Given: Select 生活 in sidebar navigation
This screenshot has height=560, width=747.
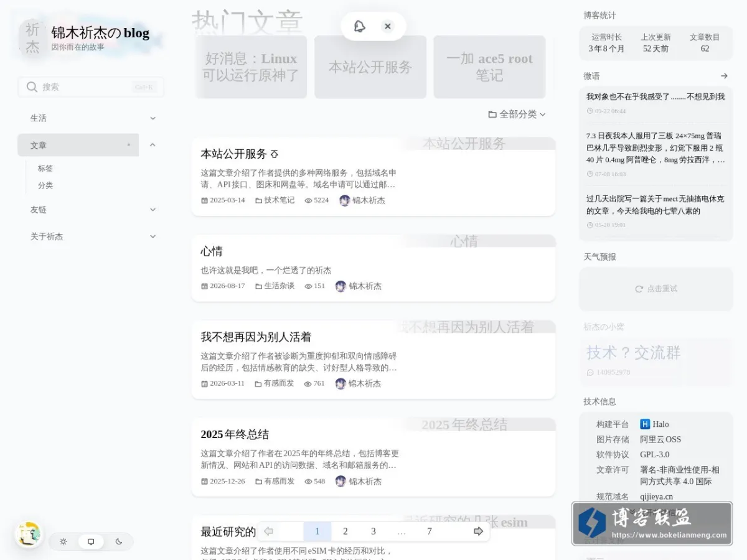Looking at the screenshot, I should 39,118.
